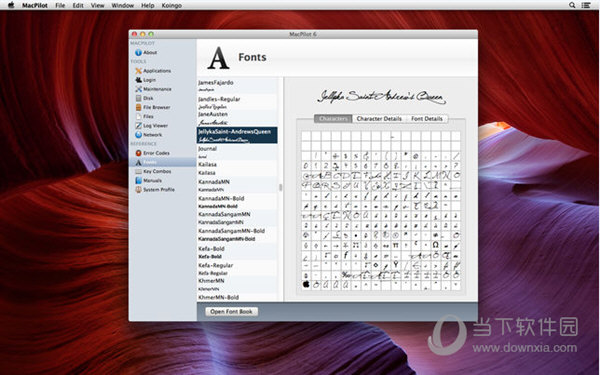
Task: Select the Files page icon
Action: [139, 116]
